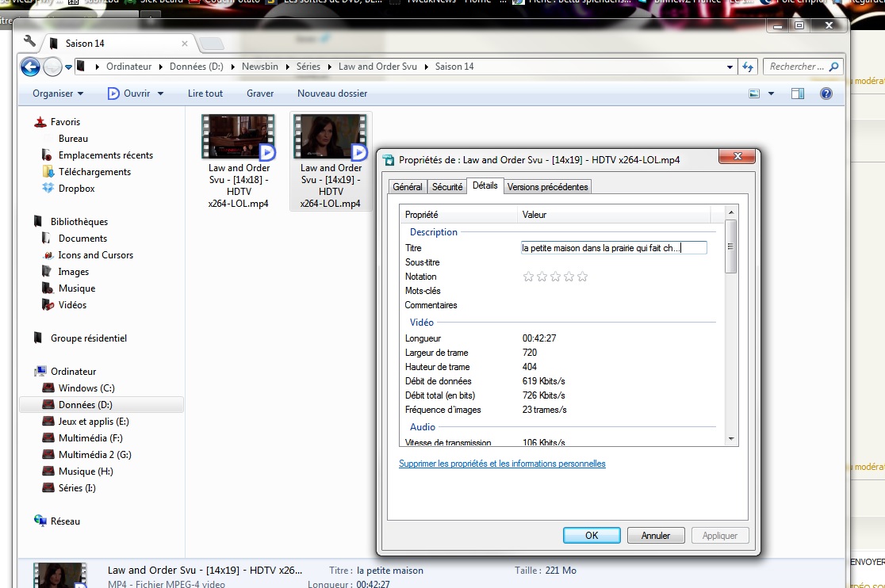Screen dimensions: 885x588
Task: Click Newsbin in the address breadcrumb
Action: pyautogui.click(x=259, y=67)
